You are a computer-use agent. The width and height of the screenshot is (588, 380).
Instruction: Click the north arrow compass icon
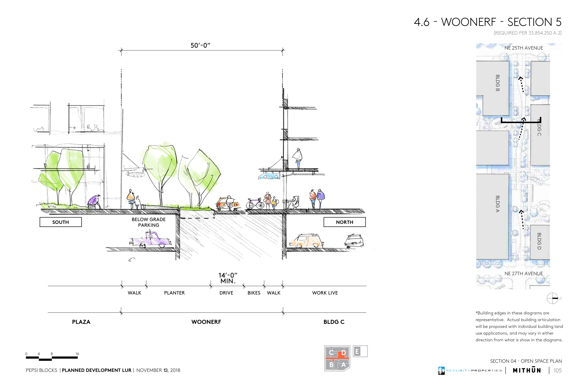[552, 298]
